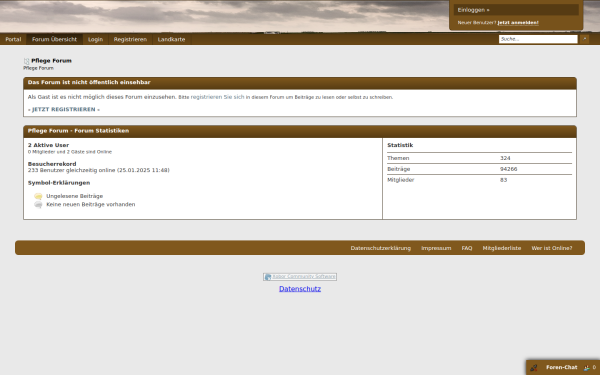
Task: Open 'Wer ist Online?' footer link
Action: [552, 248]
